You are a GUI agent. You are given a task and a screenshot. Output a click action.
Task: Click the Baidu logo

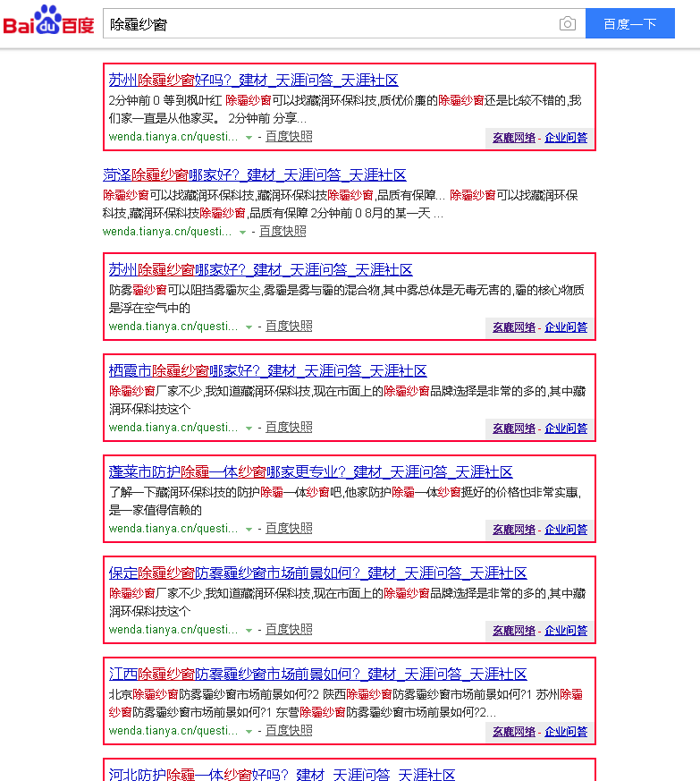point(49,20)
